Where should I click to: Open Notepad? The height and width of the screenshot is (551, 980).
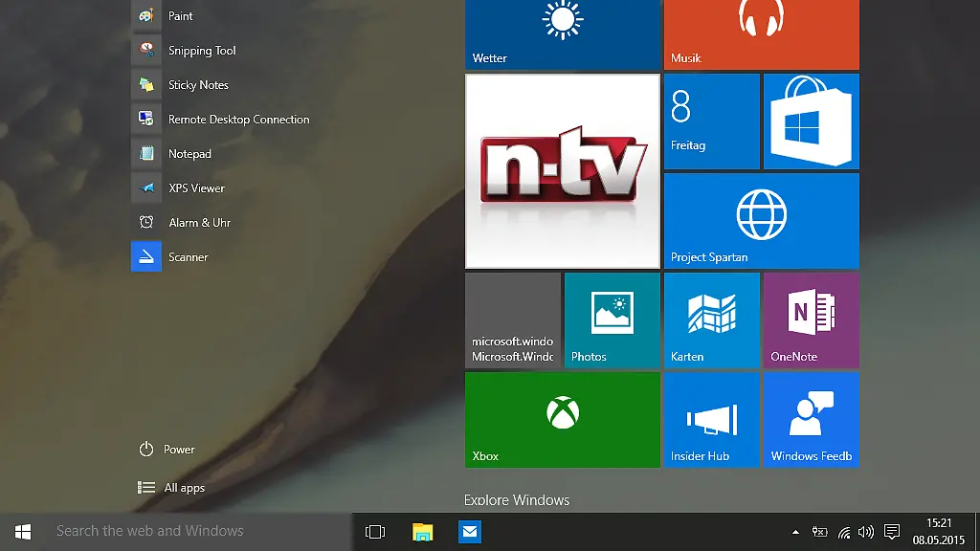coord(189,153)
